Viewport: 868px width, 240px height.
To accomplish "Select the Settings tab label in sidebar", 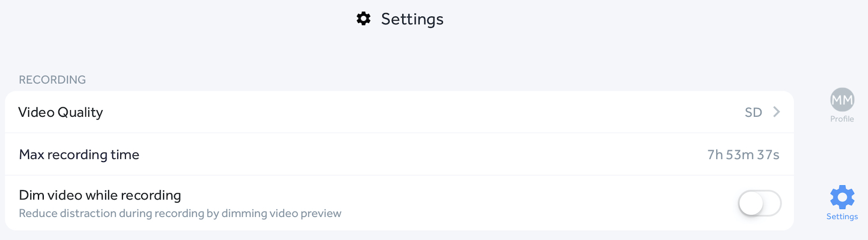I will point(842,216).
